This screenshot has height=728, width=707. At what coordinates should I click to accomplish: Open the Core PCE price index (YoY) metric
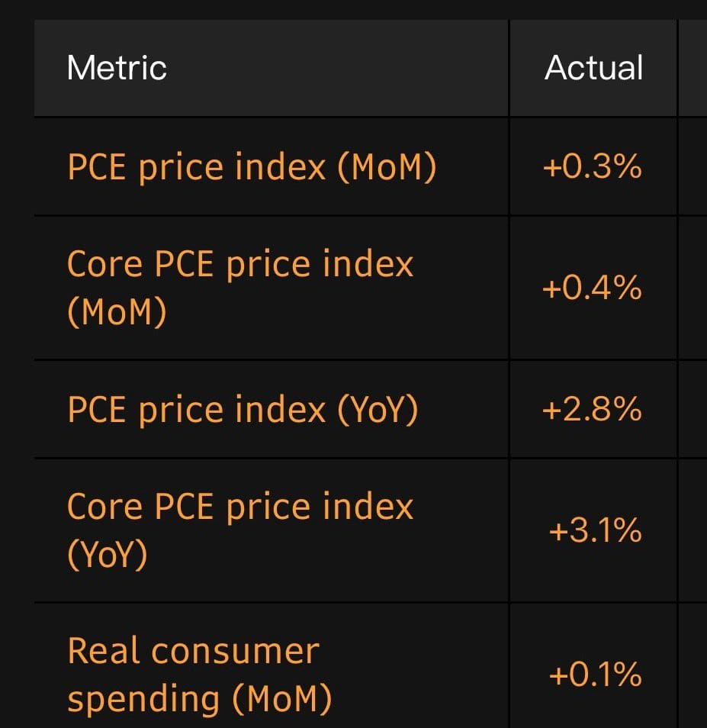click(x=239, y=530)
